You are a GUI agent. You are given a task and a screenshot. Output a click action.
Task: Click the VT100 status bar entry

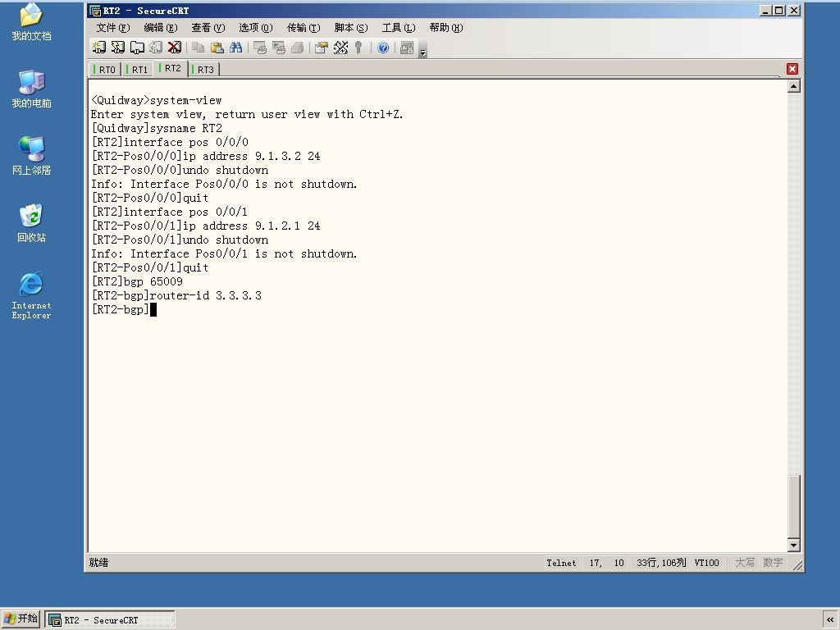pos(706,563)
